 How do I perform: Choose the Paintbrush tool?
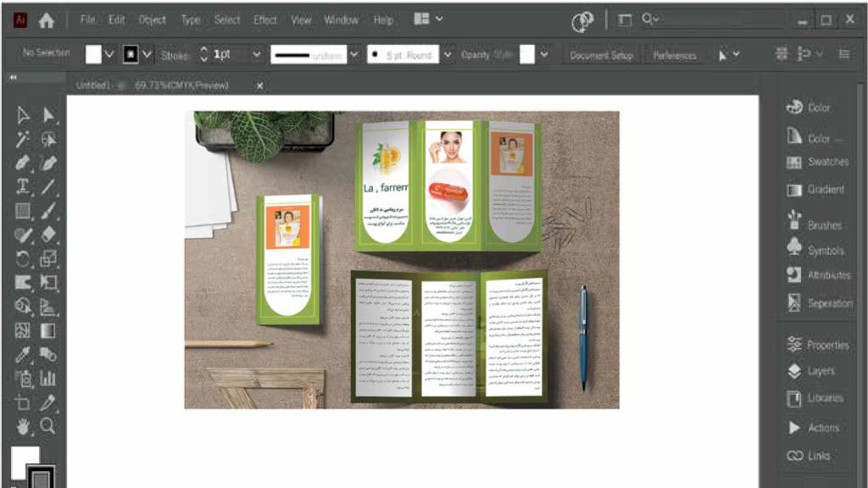pos(48,211)
